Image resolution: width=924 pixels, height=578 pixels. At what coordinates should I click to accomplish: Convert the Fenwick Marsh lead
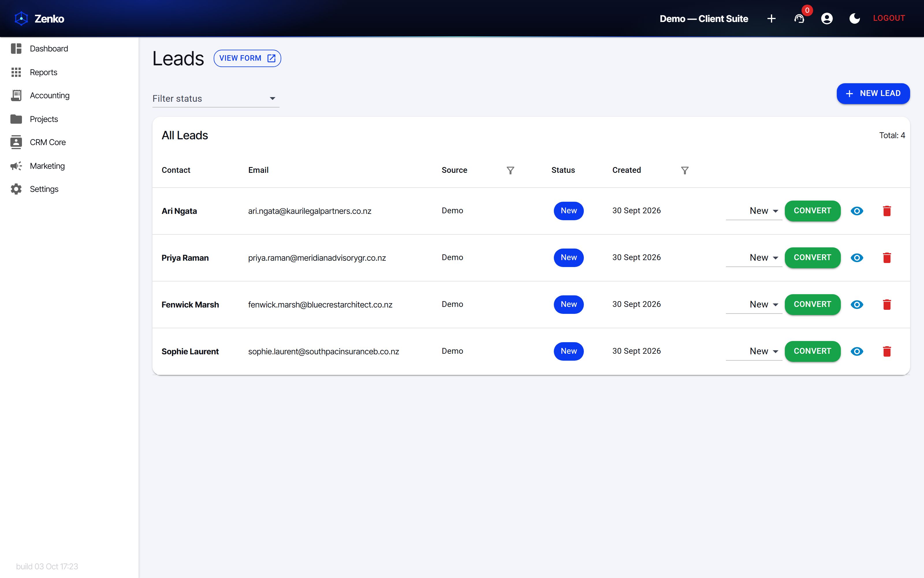click(813, 304)
